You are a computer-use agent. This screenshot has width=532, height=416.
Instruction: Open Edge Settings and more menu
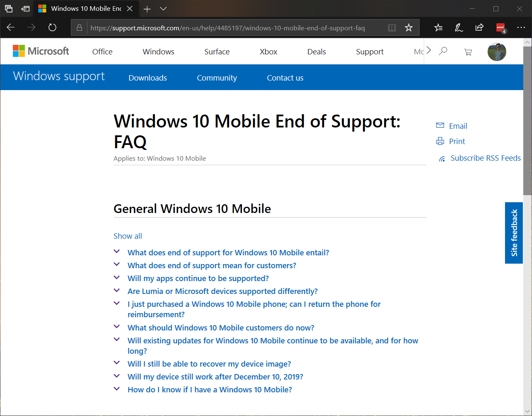pyautogui.click(x=521, y=27)
